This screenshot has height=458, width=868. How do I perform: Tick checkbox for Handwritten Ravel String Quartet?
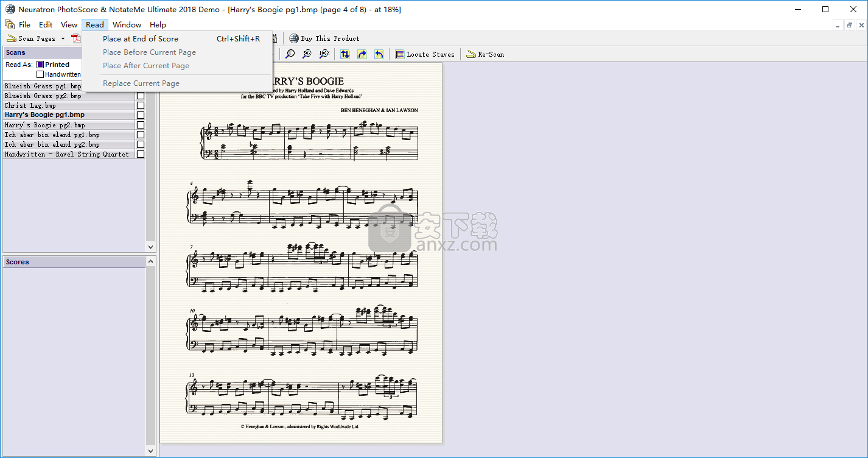pyautogui.click(x=141, y=154)
